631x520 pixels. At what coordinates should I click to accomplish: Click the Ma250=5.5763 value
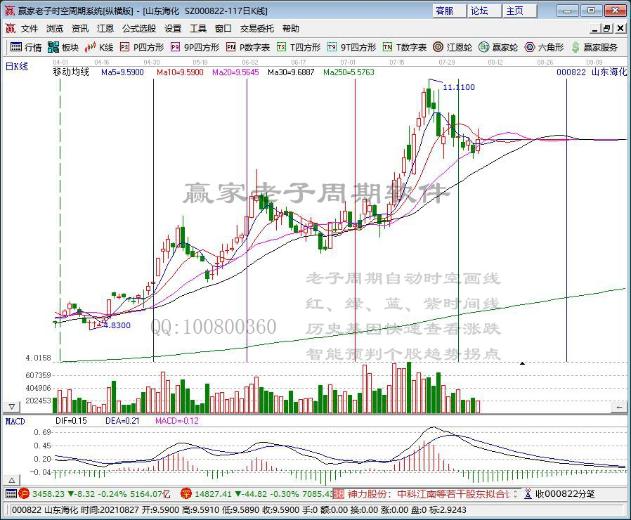pyautogui.click(x=349, y=72)
